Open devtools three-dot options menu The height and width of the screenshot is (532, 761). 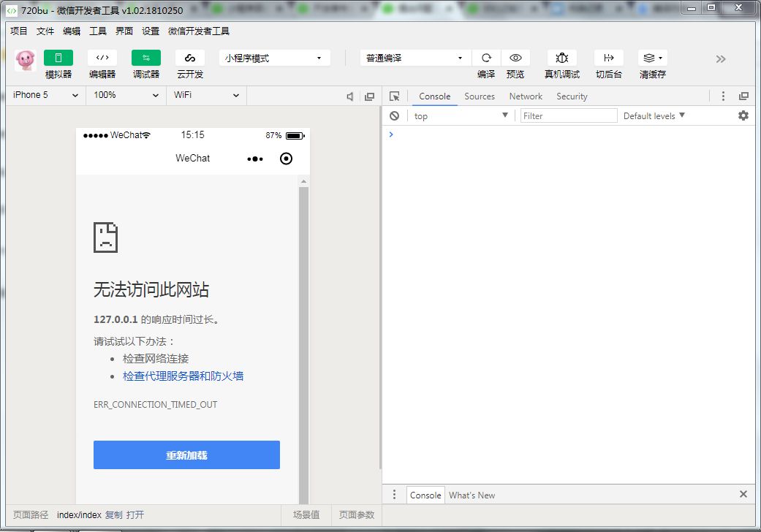coord(723,96)
